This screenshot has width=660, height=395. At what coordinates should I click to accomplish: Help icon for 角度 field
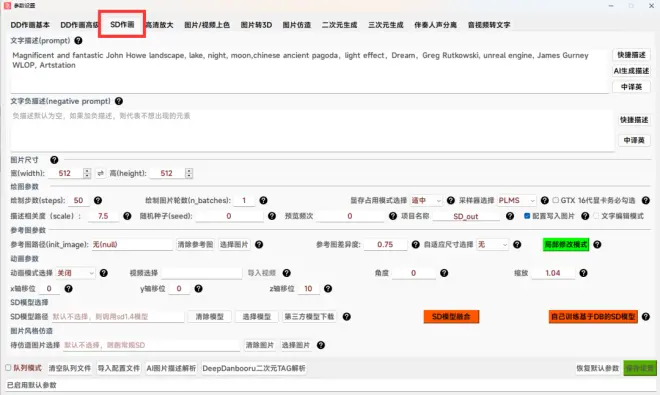(x=444, y=273)
